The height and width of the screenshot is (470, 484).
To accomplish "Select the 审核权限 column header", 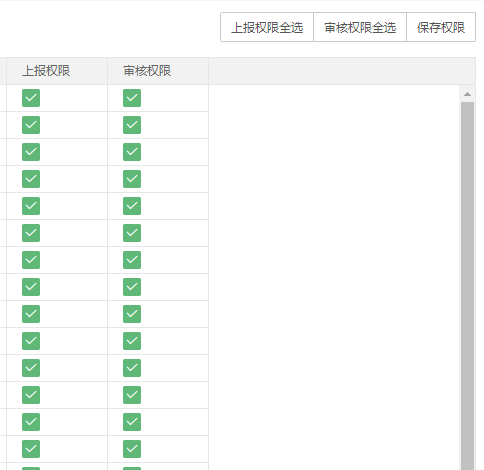I will pos(158,71).
